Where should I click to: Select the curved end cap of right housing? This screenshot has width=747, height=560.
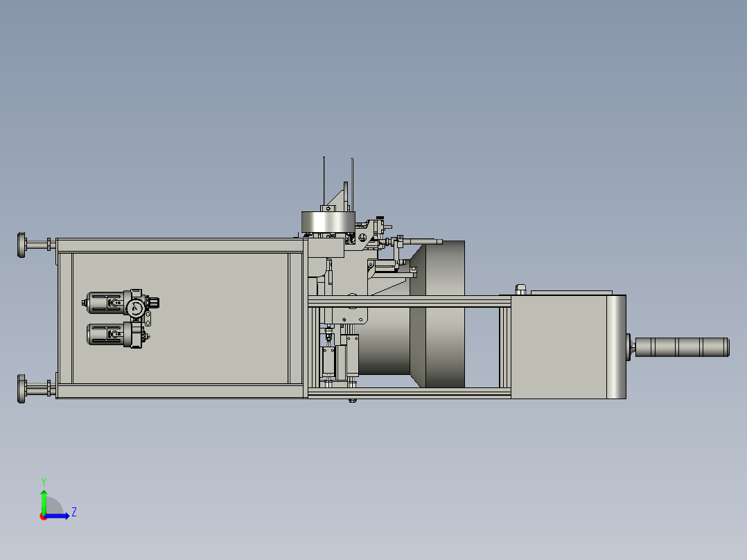616,347
